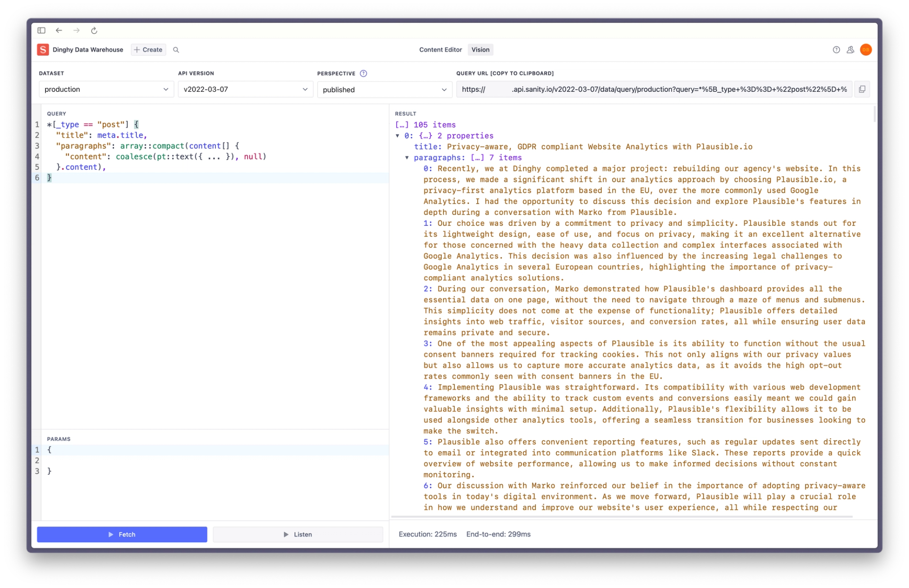Click the Sanity logo icon

point(43,50)
